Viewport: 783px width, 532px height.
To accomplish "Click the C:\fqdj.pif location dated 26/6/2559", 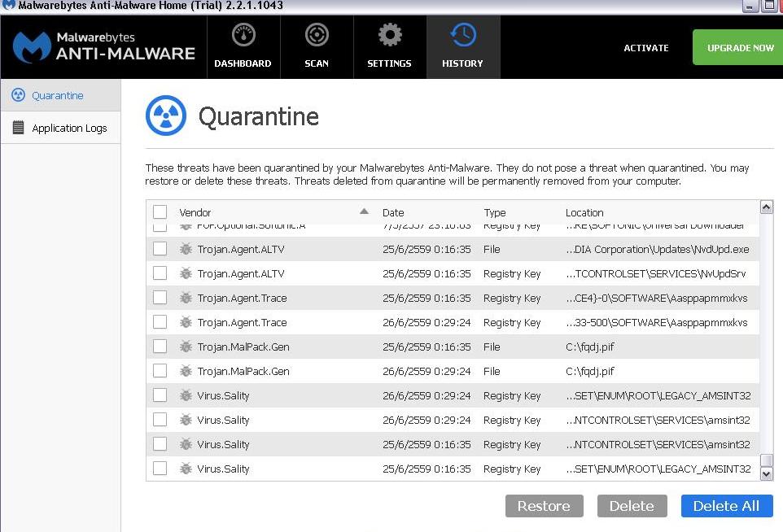I will coord(590,371).
